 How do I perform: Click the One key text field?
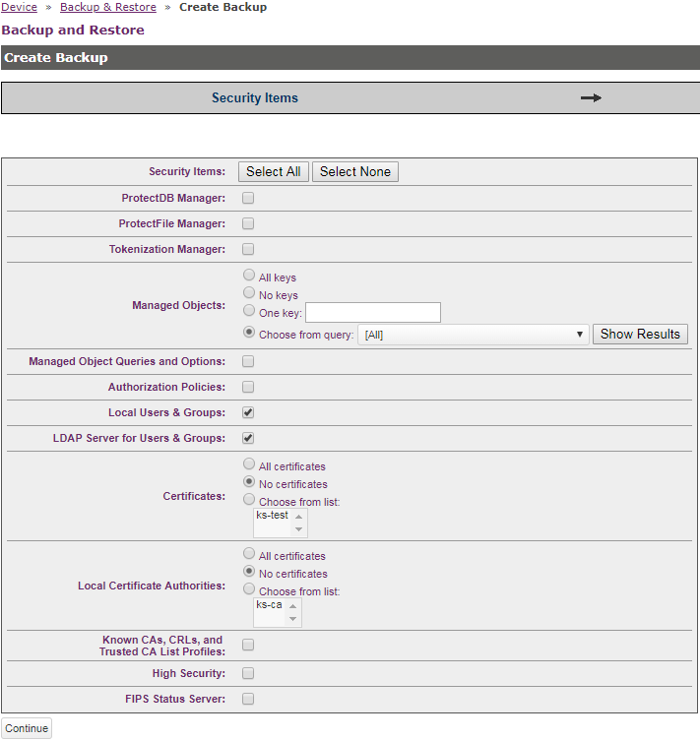point(373,313)
